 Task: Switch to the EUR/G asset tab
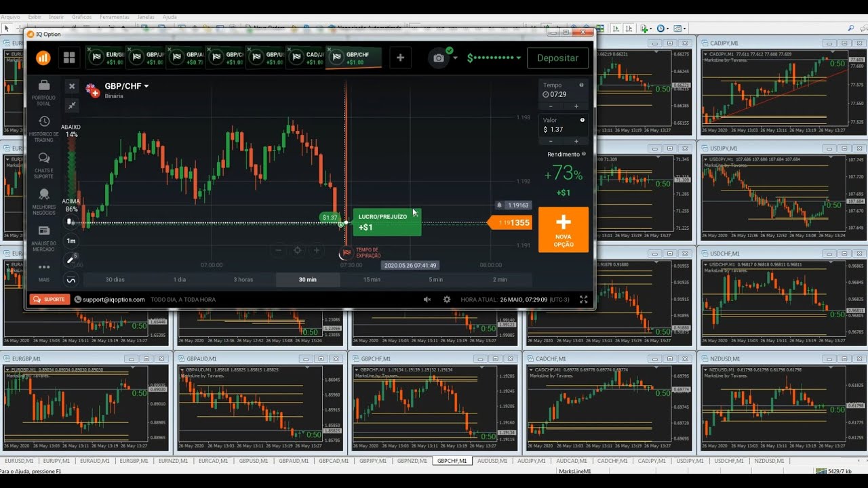click(x=106, y=58)
